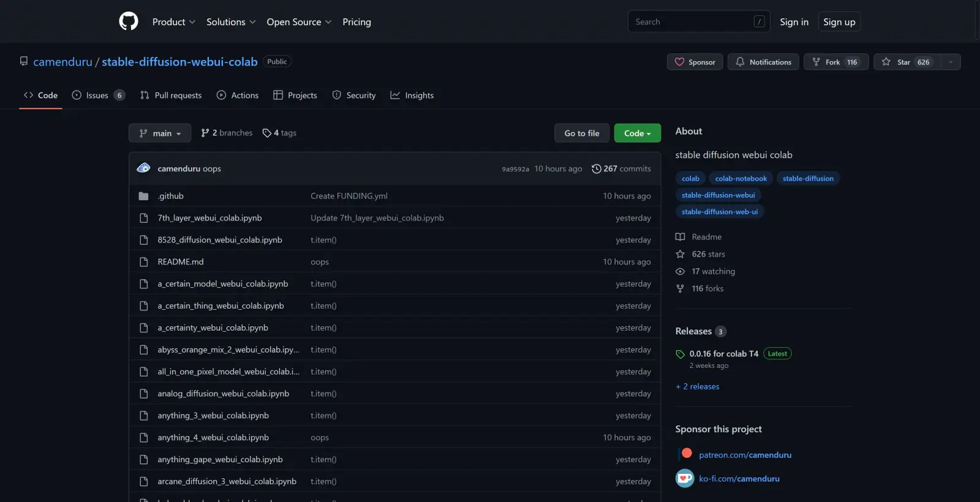Open the main branch selector

(x=160, y=133)
